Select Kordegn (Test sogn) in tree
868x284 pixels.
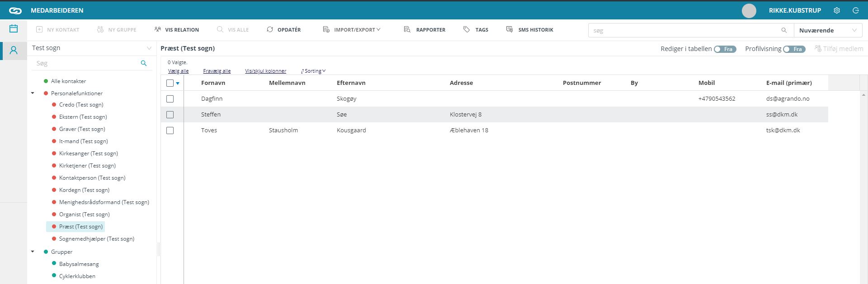click(85, 190)
